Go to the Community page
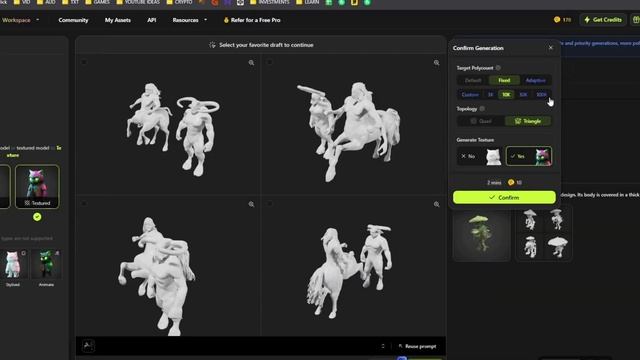 click(x=73, y=20)
